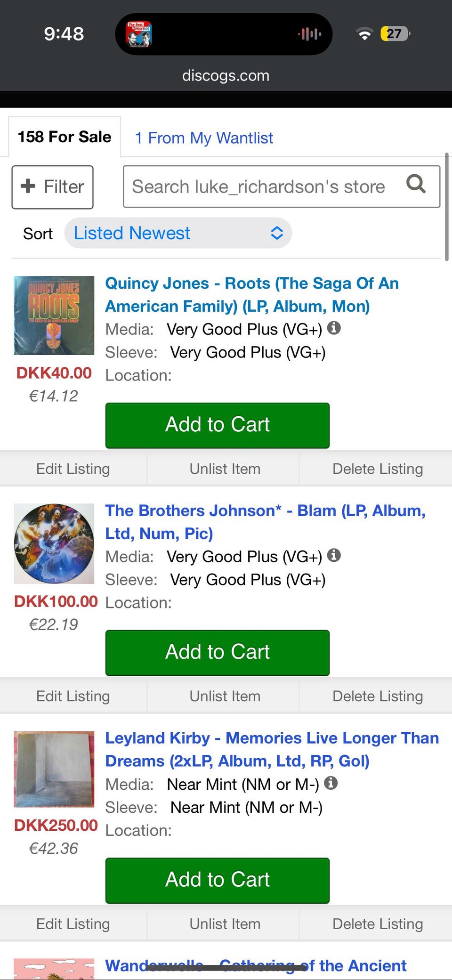The height and width of the screenshot is (980, 452).
Task: Click info icon beside Quincy Jones media condition
Action: pos(334,328)
